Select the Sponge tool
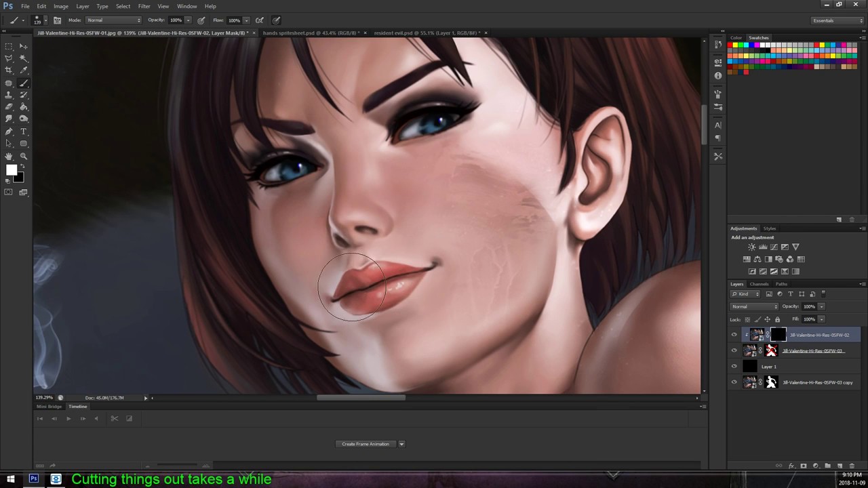 [x=23, y=119]
